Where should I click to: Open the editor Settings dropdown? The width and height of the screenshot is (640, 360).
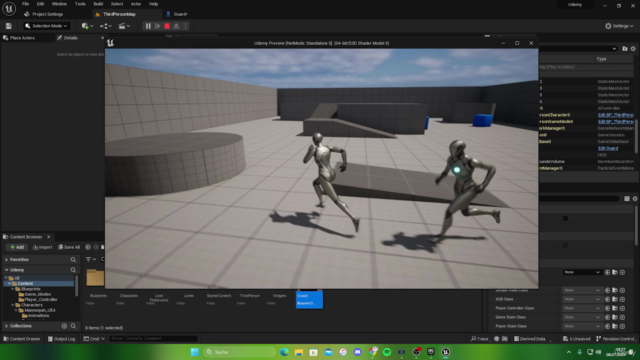click(619, 26)
